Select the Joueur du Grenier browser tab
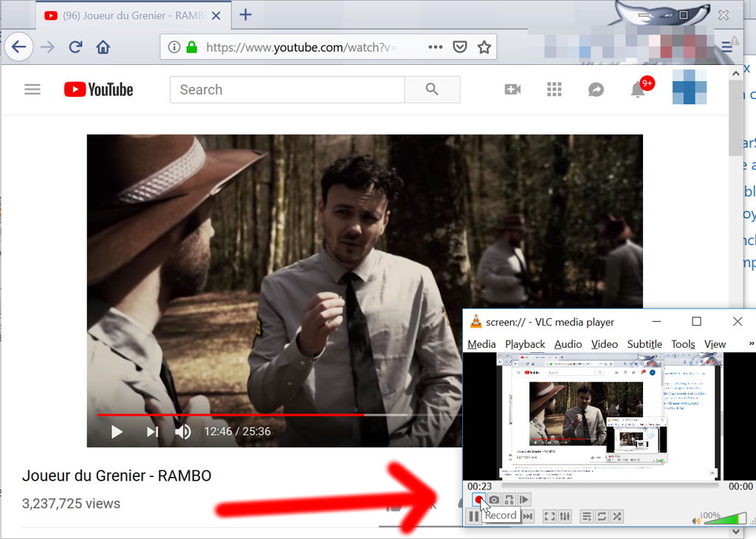 point(133,16)
